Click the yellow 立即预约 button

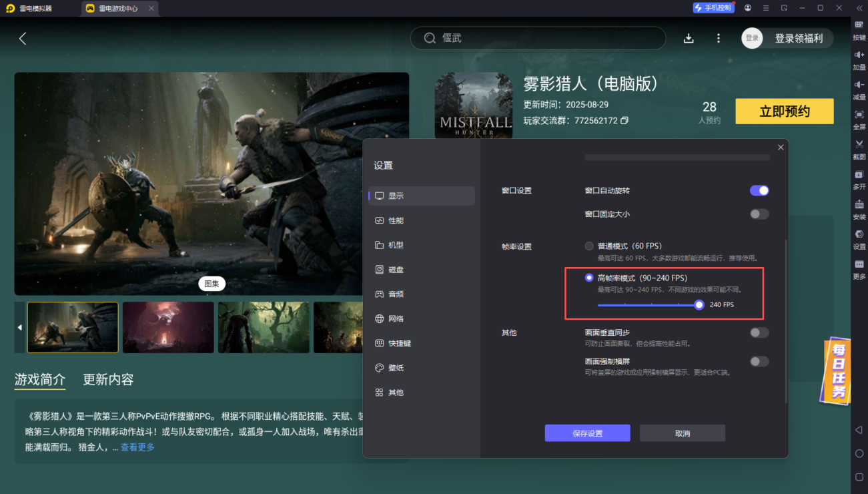[x=785, y=111]
